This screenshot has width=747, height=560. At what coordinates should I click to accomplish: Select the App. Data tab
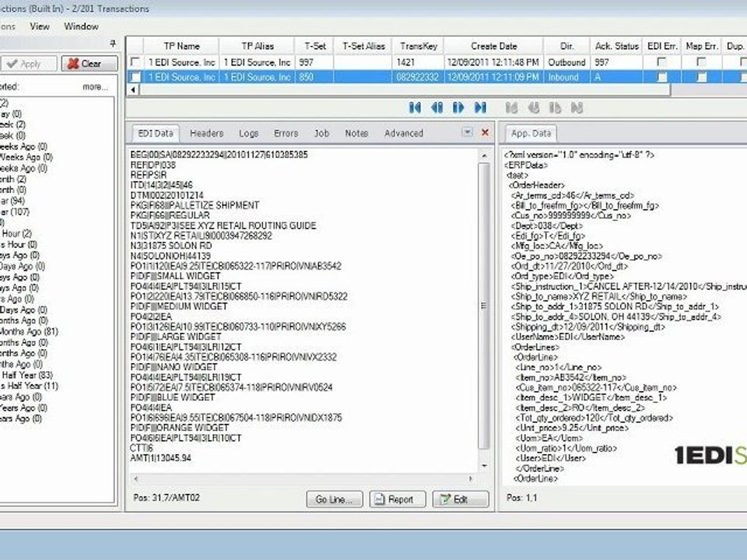click(x=531, y=133)
